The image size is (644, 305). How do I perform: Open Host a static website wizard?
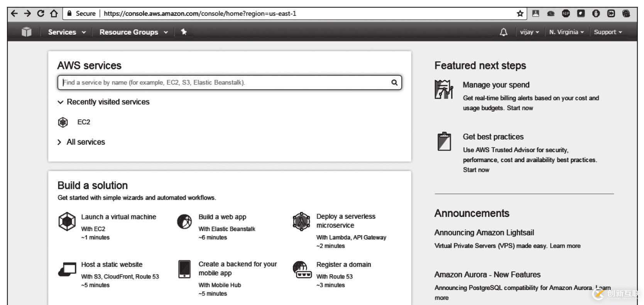[112, 264]
